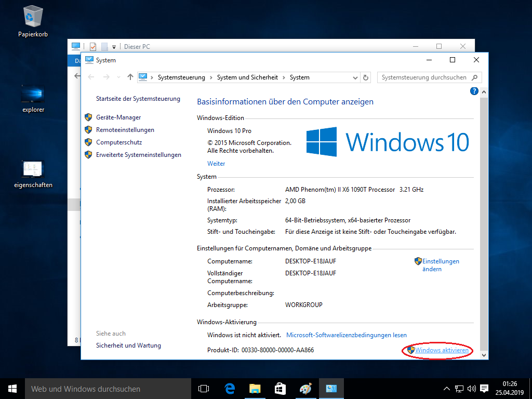Viewport: 532px width, 399px height.
Task: Click the refresh icon next to the address bar
Action: coord(366,76)
